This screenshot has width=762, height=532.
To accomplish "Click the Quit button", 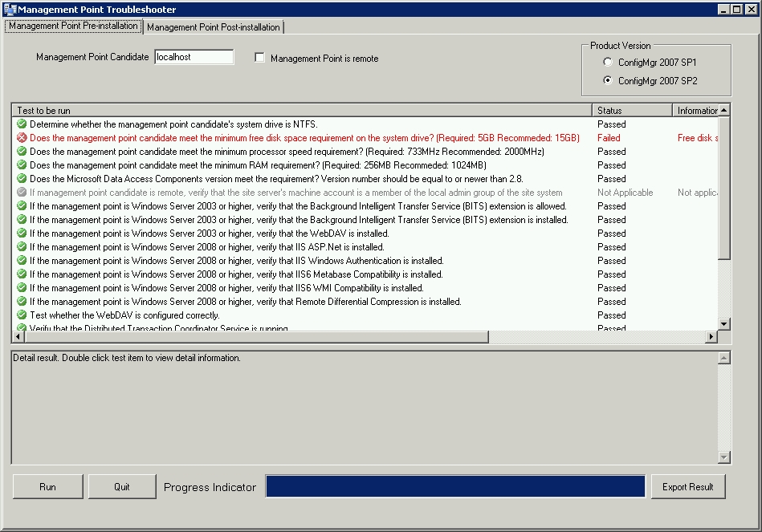I will (x=122, y=487).
